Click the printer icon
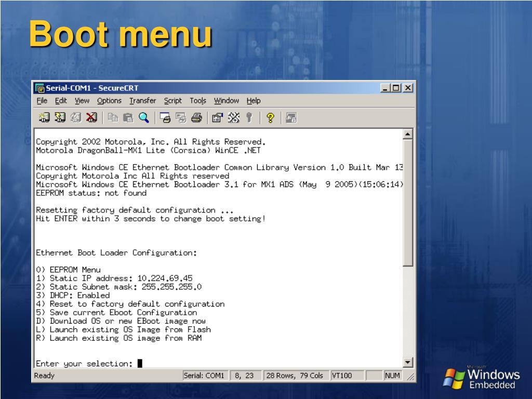Image resolution: width=532 pixels, height=399 pixels. click(197, 118)
